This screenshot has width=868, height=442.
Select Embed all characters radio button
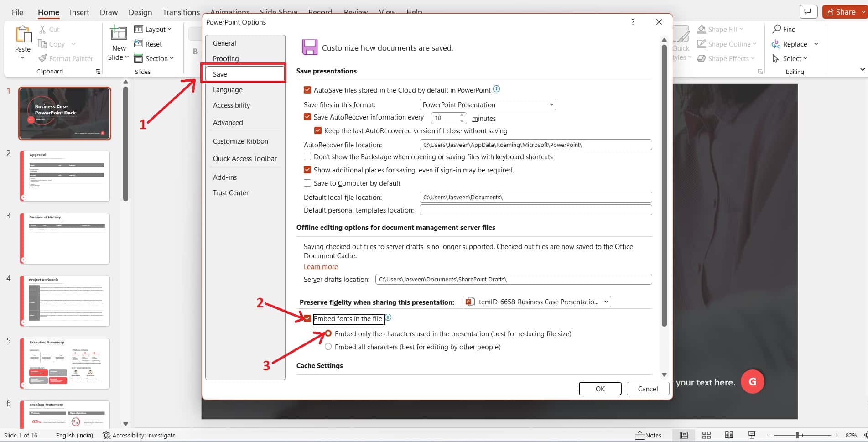click(x=328, y=347)
